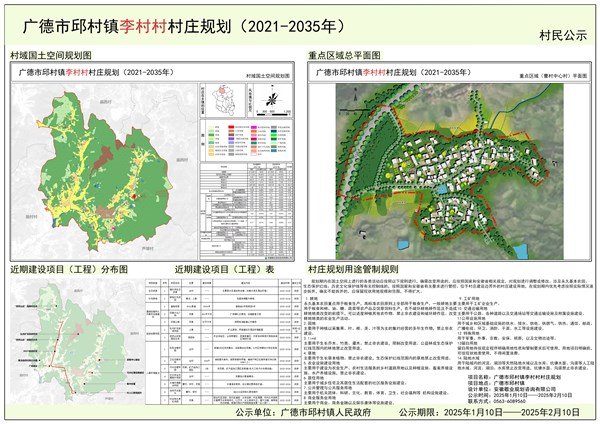Click the 村民公示 label at top right
The image size is (600, 424).
point(563,35)
